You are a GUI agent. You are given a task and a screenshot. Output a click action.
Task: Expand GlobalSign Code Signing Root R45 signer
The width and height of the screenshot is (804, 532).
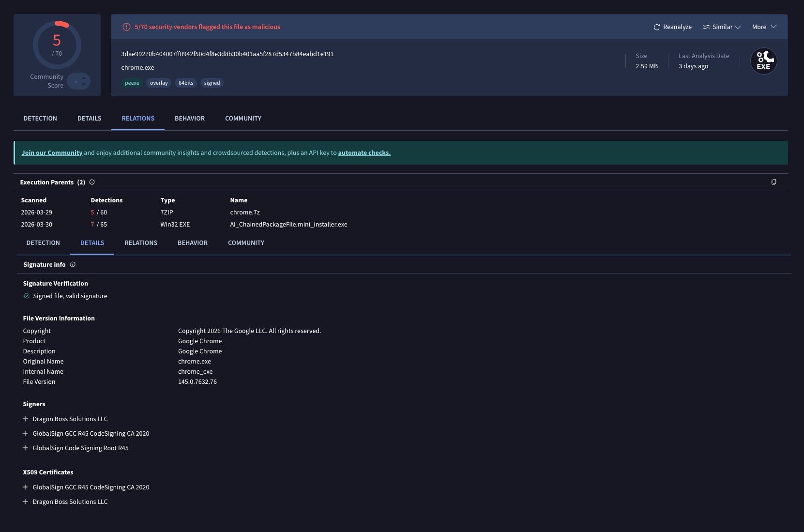click(x=25, y=448)
